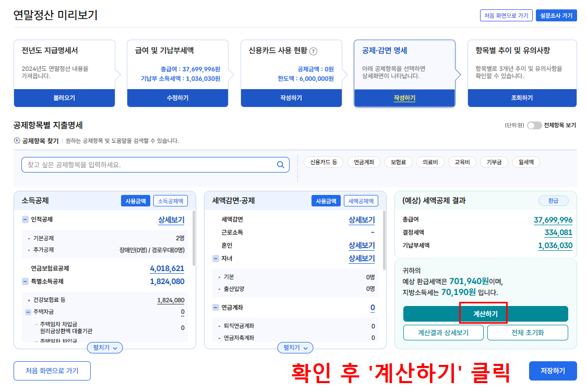Switch 세액감면·공제 panel to 세액공제액 view
Viewport: 587px width, 392px height.
pyautogui.click(x=361, y=200)
